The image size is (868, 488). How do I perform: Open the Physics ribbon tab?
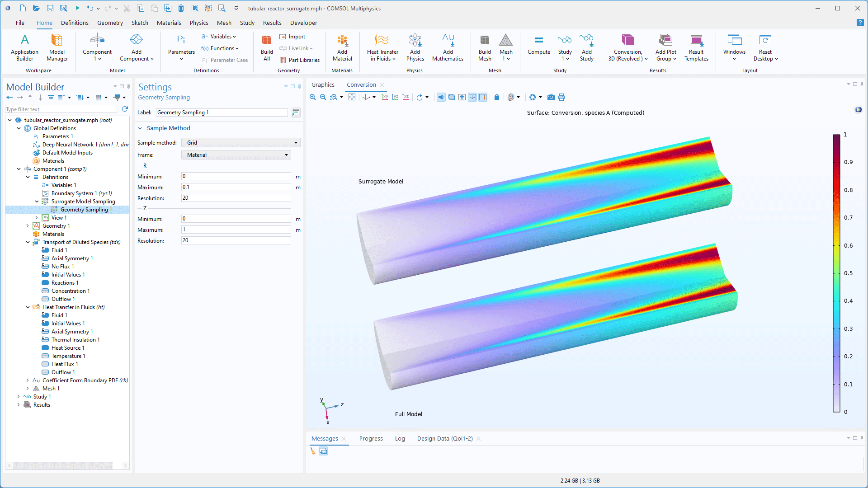point(199,23)
